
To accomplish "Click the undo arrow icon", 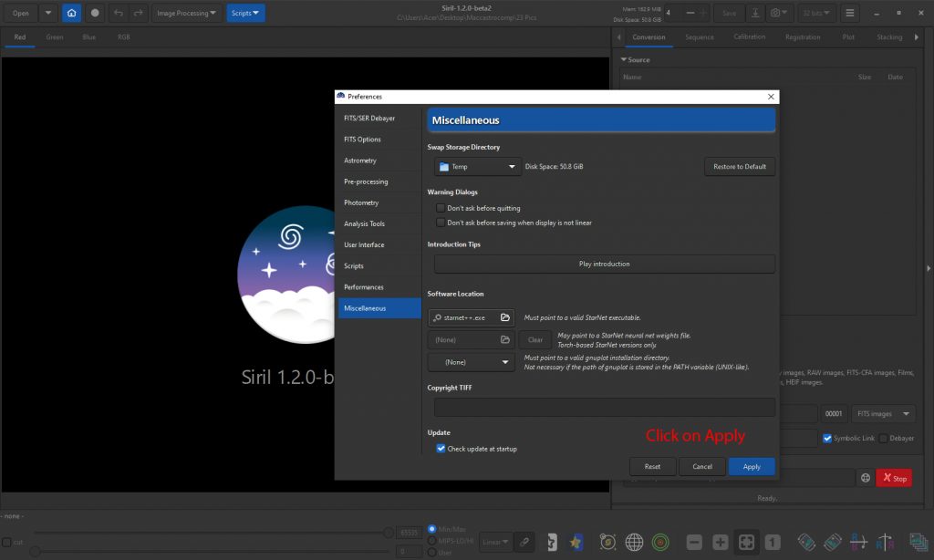I will coord(119,13).
